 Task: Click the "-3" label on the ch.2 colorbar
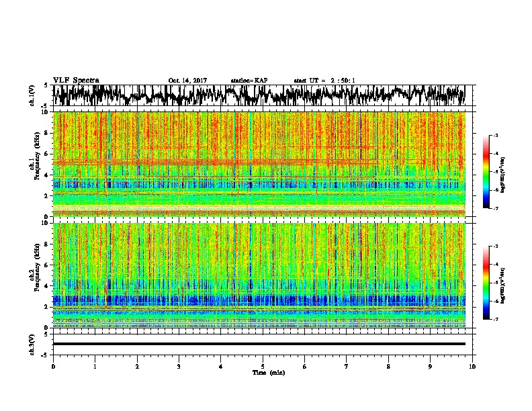coord(496,246)
